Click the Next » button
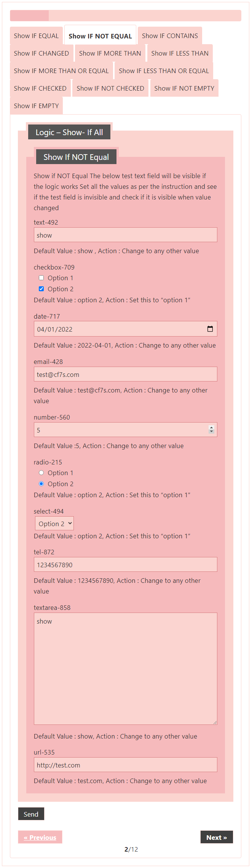The width and height of the screenshot is (252, 868). [x=217, y=837]
